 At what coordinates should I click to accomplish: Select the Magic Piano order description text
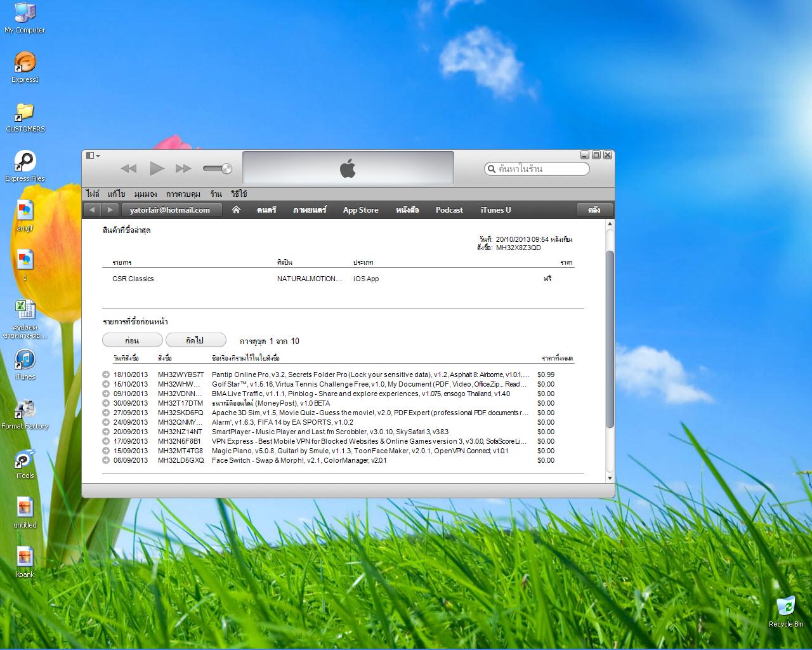360,451
